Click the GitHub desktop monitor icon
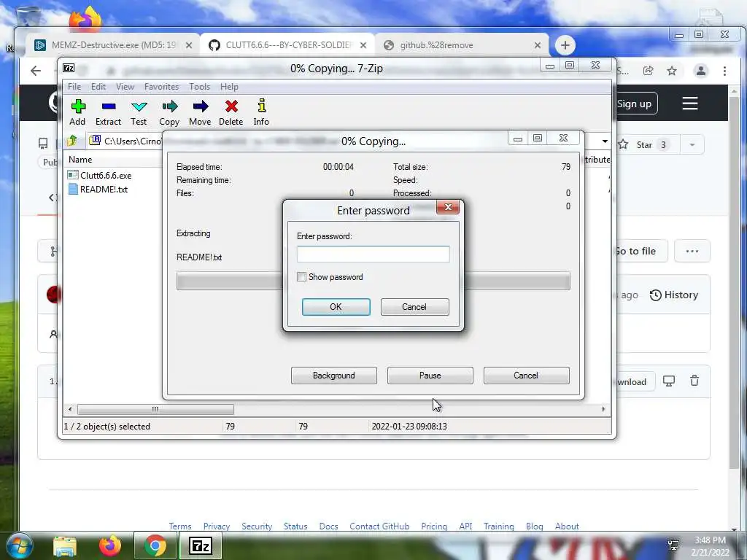 (x=669, y=381)
